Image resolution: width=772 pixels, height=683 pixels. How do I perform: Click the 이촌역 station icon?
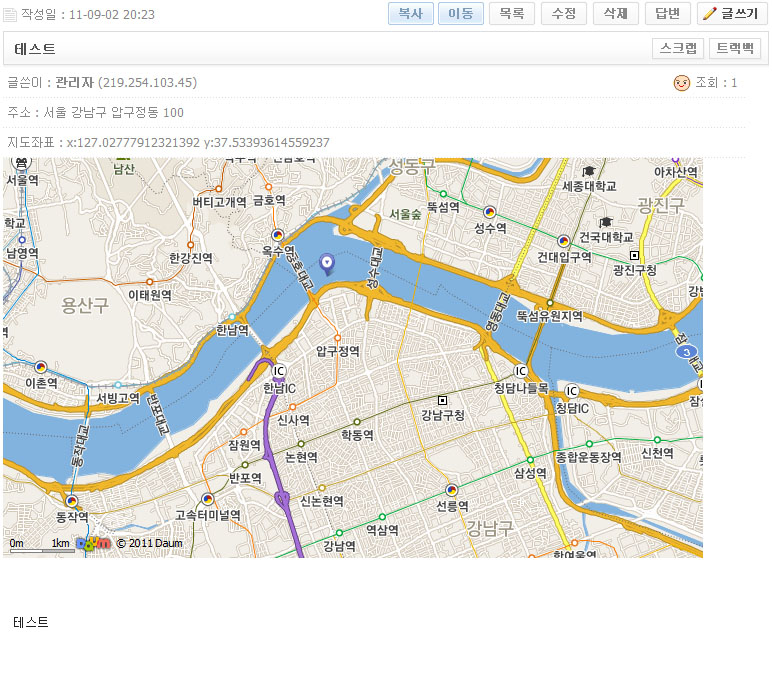pos(41,367)
